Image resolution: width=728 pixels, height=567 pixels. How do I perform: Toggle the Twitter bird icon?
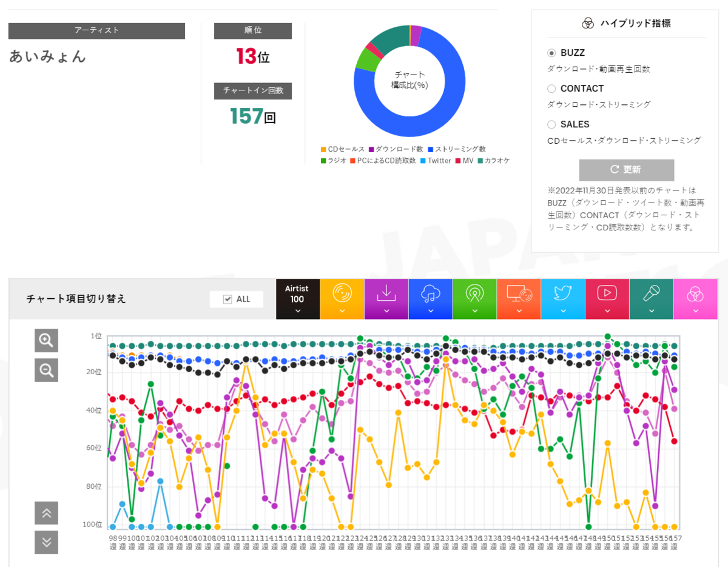(564, 293)
